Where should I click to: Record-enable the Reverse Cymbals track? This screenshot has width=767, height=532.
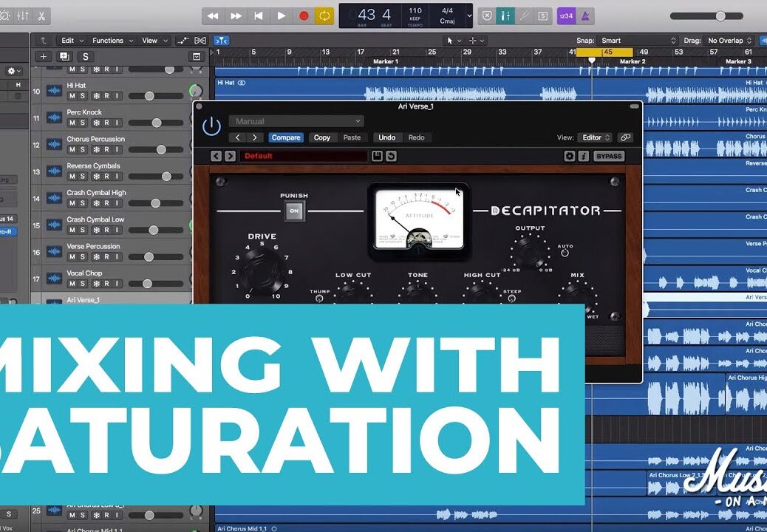[106, 177]
